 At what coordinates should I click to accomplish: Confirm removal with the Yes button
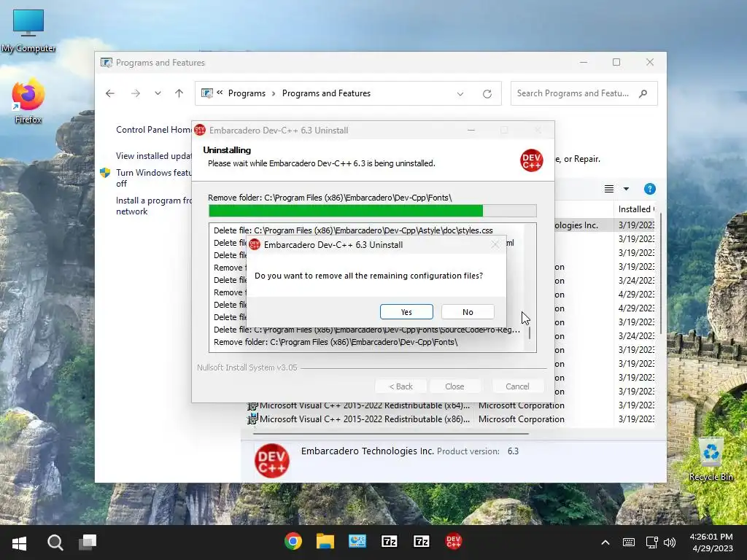[x=406, y=312]
